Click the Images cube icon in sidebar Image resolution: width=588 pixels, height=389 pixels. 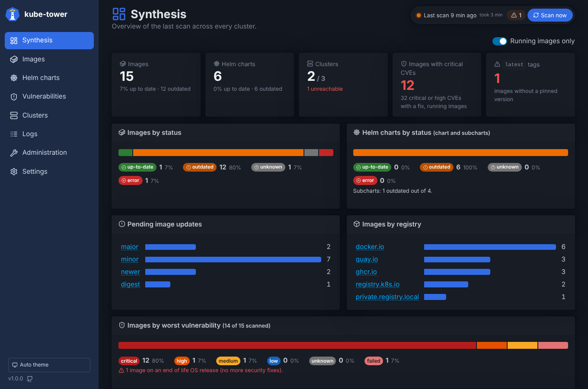click(14, 59)
